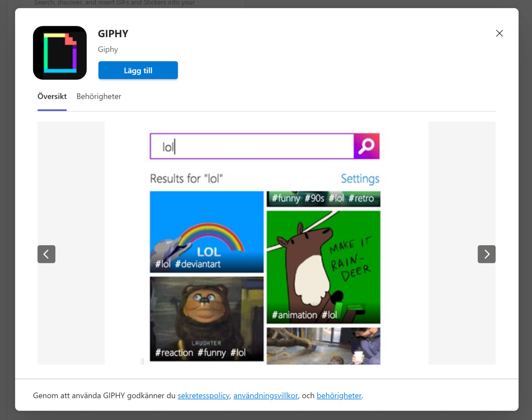
Task: Click the GIPHY app logo icon
Action: pyautogui.click(x=60, y=53)
